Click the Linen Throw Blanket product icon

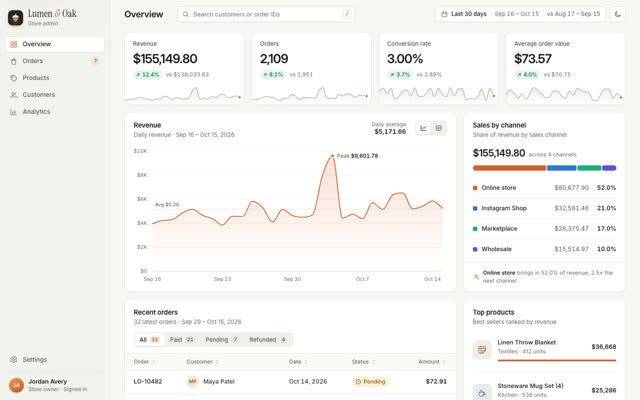pos(482,349)
